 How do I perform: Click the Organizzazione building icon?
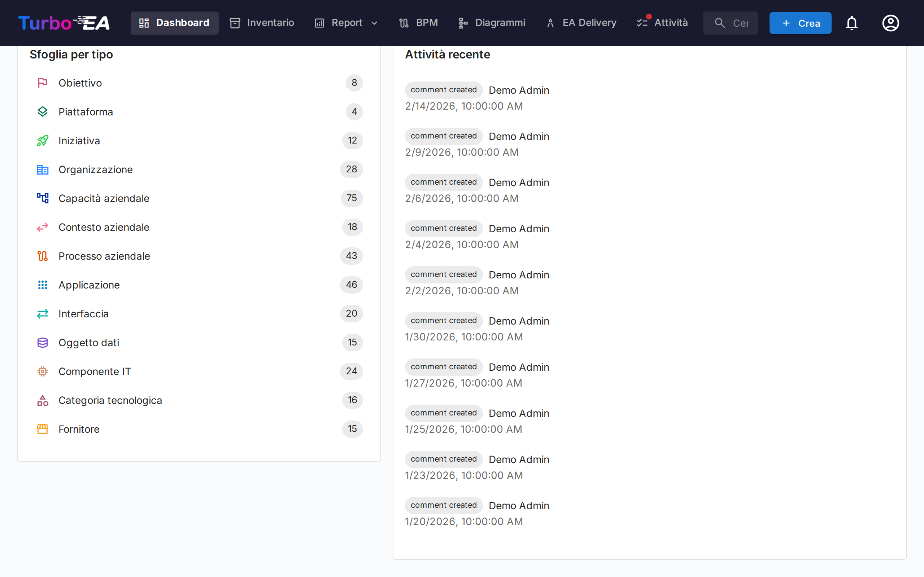[x=42, y=169]
